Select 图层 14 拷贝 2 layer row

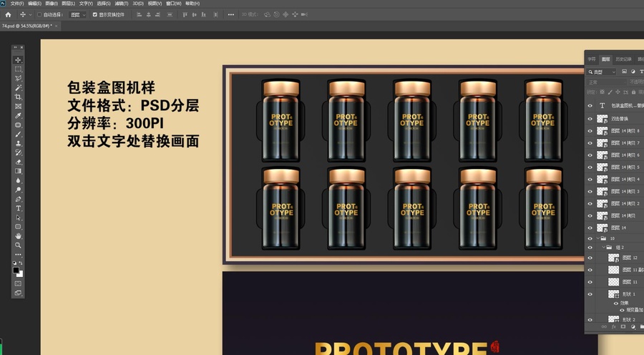(x=615, y=203)
